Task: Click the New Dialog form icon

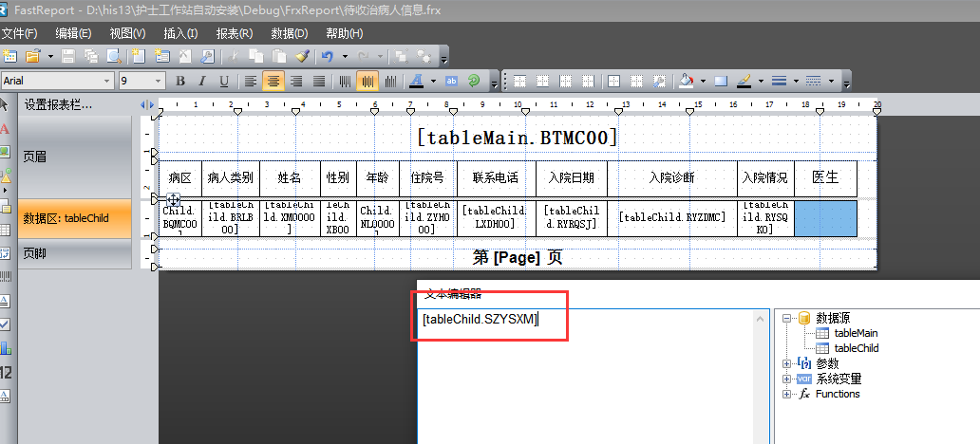Action: (x=161, y=56)
